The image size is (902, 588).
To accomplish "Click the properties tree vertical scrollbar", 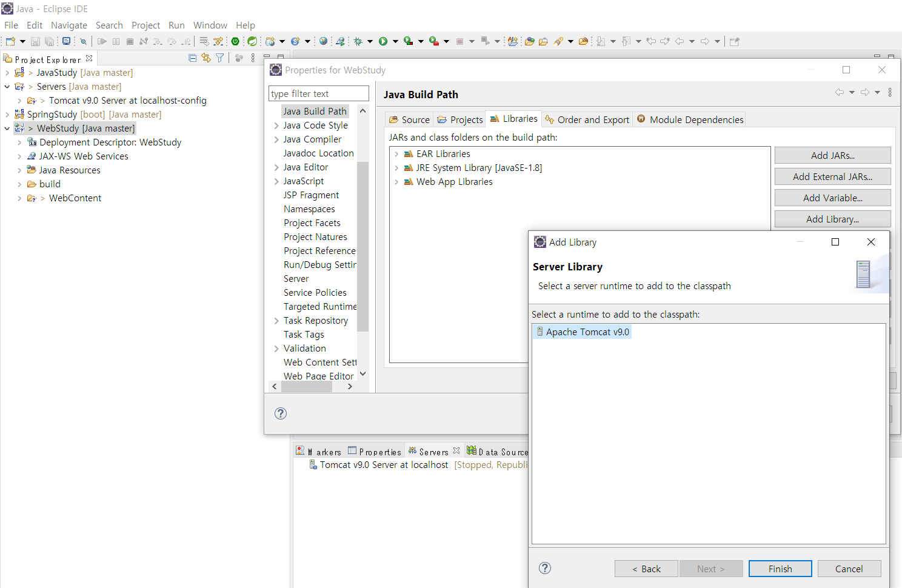I will point(363,246).
